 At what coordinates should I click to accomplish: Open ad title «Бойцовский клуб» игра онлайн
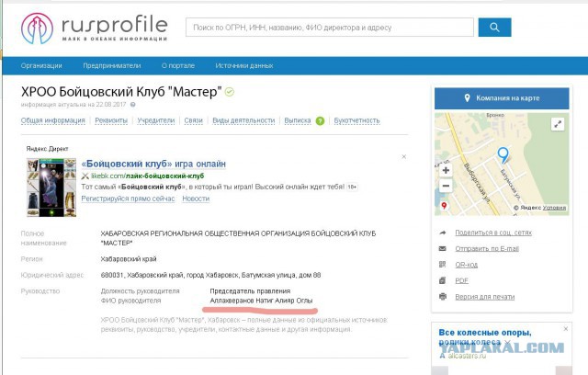point(153,164)
